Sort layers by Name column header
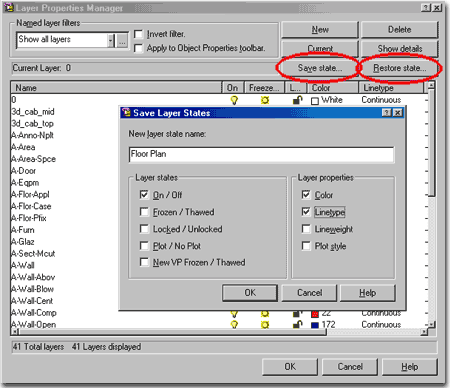Image resolution: width=450 pixels, height=388 pixels. tap(116, 88)
